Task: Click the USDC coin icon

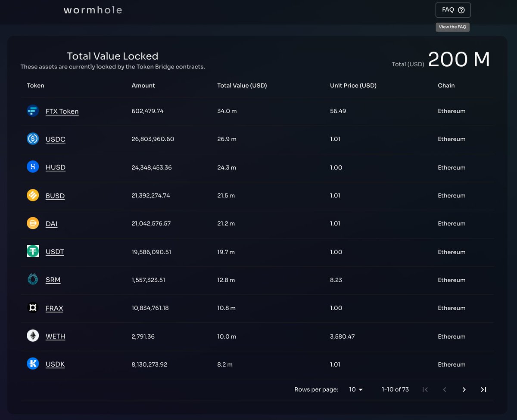Action: coord(33,139)
